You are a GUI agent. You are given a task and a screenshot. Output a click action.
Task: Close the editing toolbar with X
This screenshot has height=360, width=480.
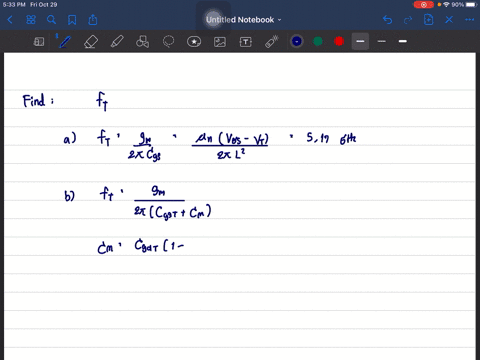tap(449, 20)
